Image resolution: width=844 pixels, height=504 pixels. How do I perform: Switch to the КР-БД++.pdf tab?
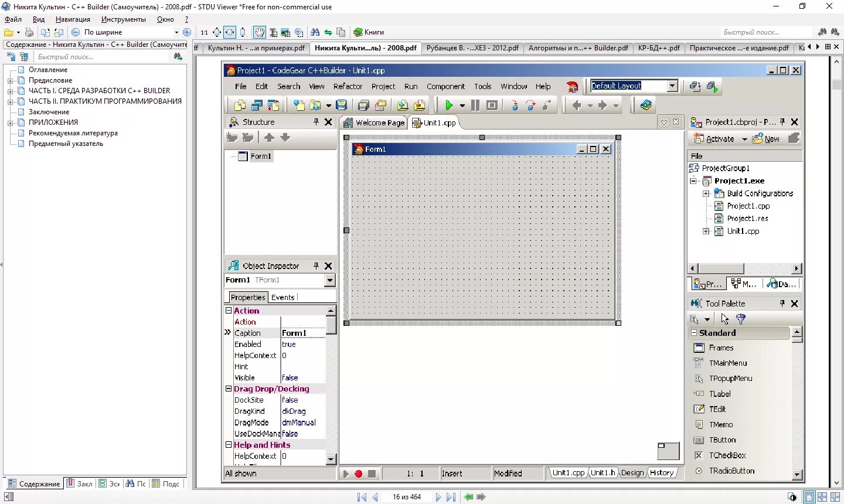pos(659,48)
